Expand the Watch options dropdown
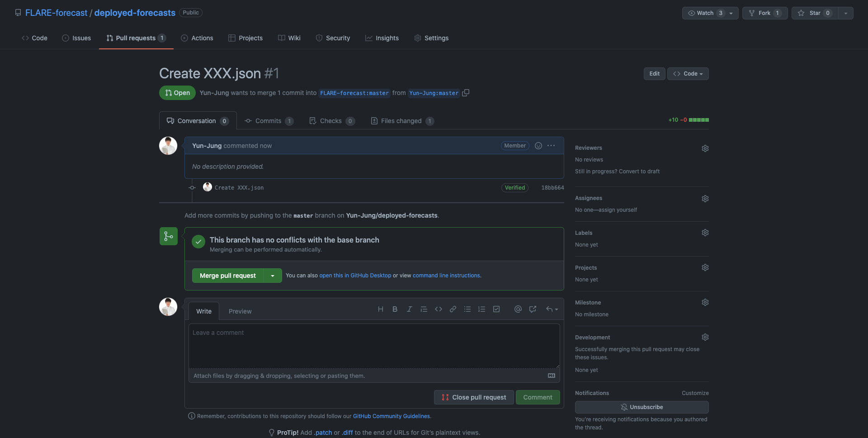This screenshot has width=868, height=438. tap(710, 13)
